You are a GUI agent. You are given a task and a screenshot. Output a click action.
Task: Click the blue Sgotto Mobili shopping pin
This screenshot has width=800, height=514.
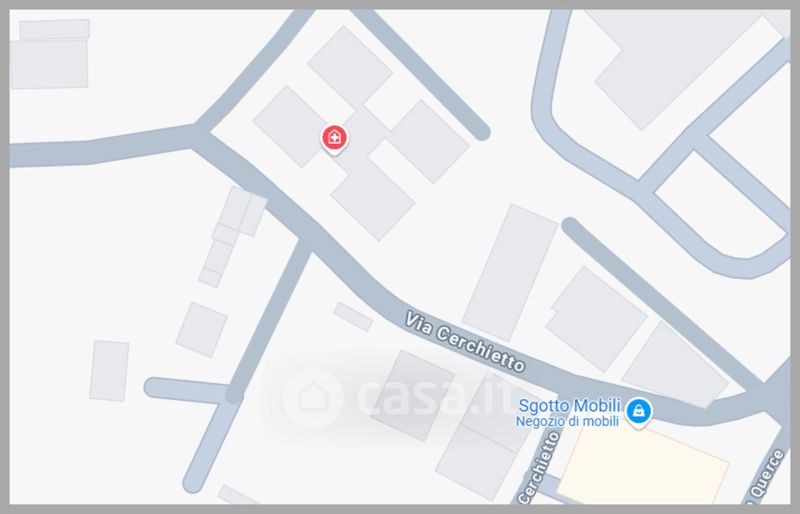point(639,411)
